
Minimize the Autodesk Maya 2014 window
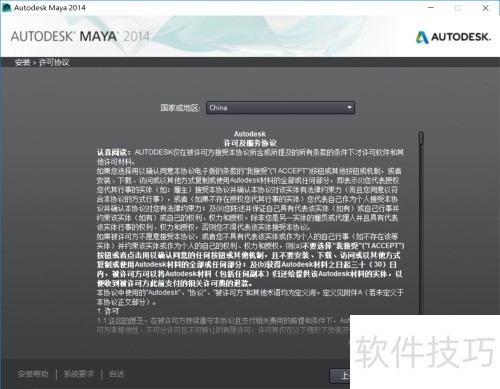tap(431, 7)
